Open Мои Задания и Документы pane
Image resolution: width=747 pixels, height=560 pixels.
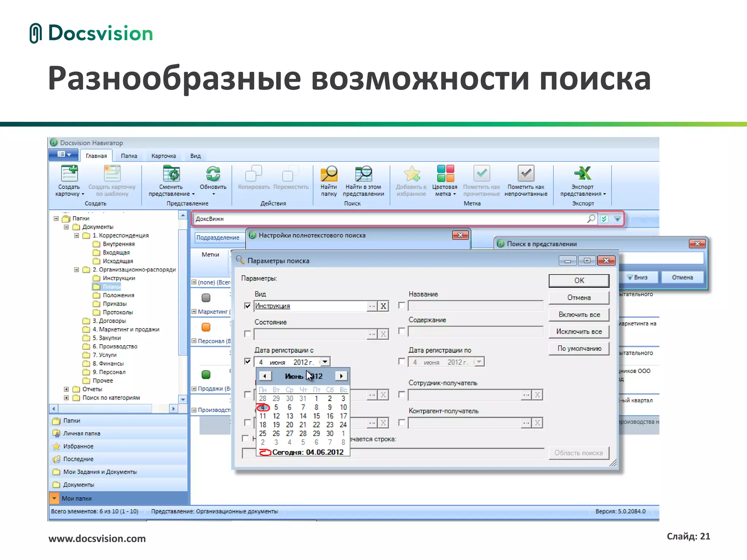pyautogui.click(x=118, y=472)
